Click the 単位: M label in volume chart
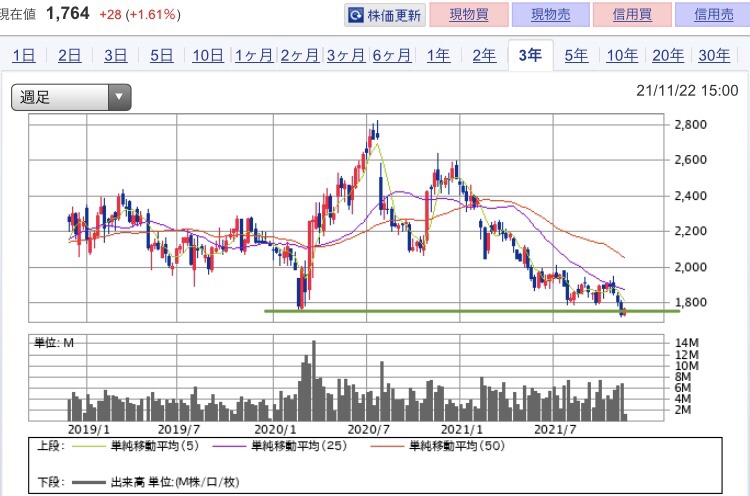750x496 pixels. 54,343
